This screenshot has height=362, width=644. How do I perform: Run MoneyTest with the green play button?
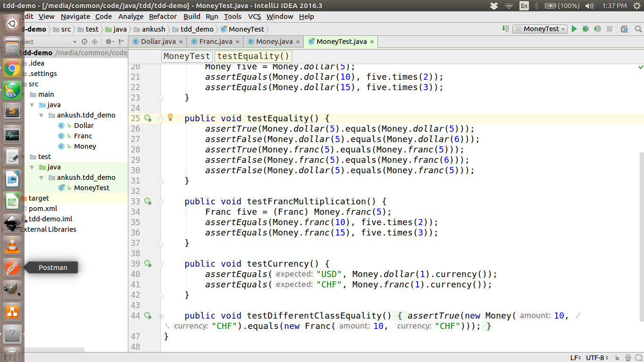(x=574, y=29)
